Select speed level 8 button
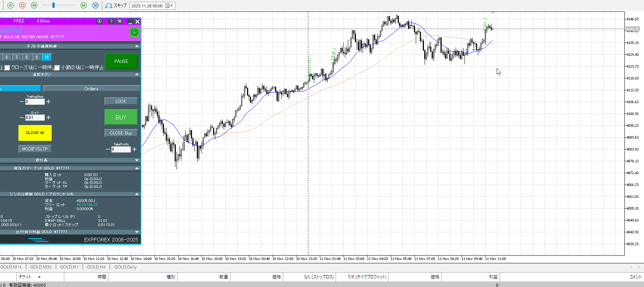The image size is (644, 287). (27, 57)
